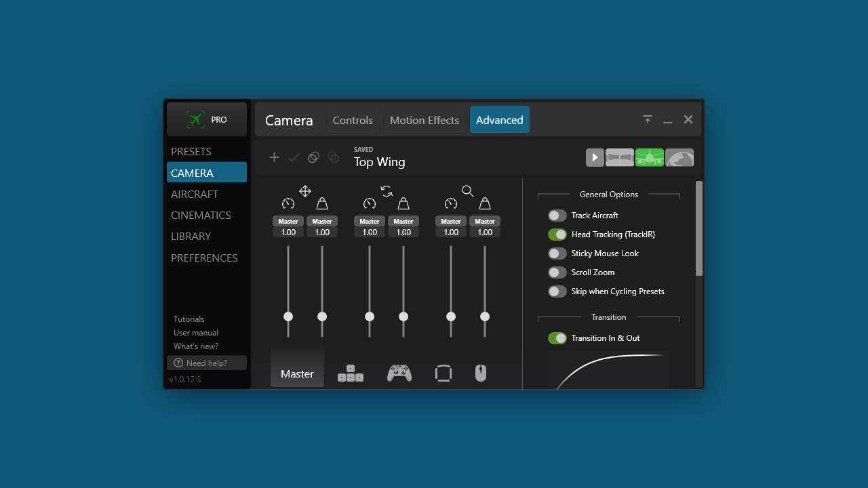Image resolution: width=868 pixels, height=488 pixels.
Task: Select the gamepad controller icon
Action: click(399, 373)
